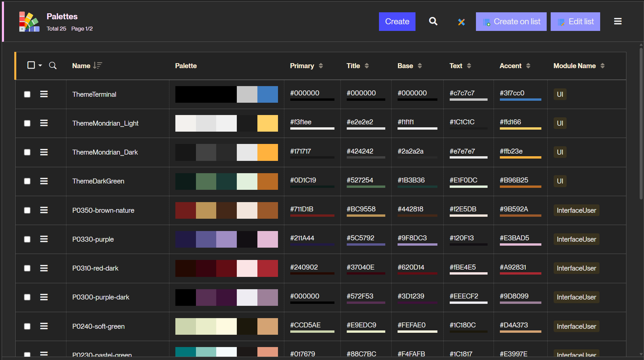
Task: Click the UI module tag for ThemeDarkGreen
Action: pyautogui.click(x=560, y=181)
